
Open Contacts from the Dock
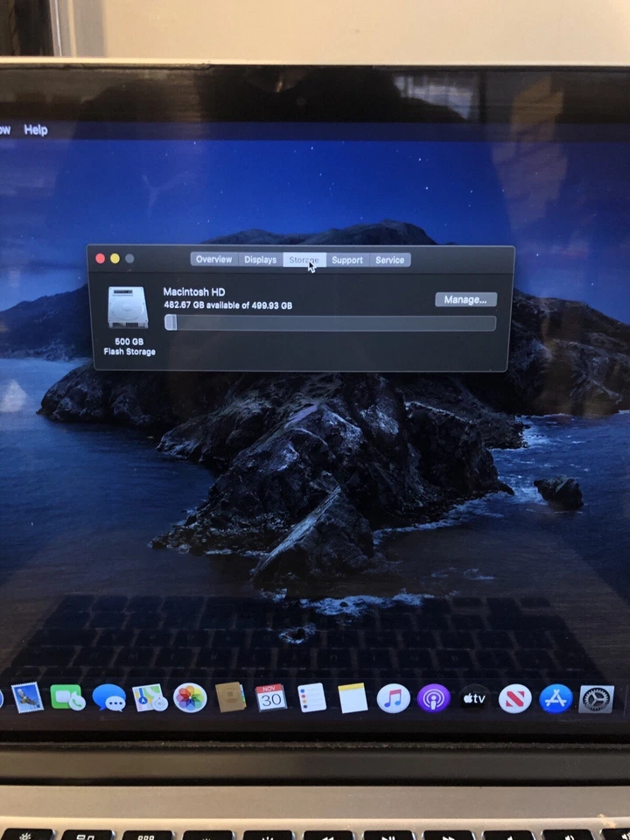tap(230, 697)
